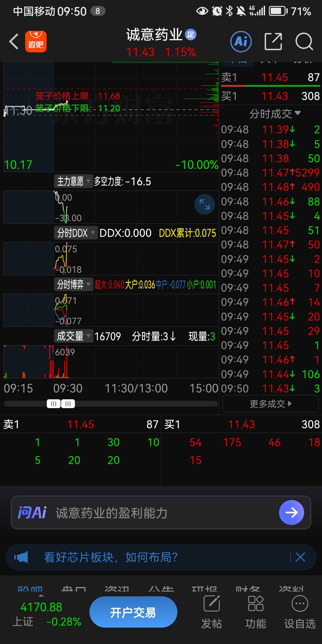Tap the megaphone announcement icon
322x644 pixels.
pyautogui.click(x=21, y=557)
